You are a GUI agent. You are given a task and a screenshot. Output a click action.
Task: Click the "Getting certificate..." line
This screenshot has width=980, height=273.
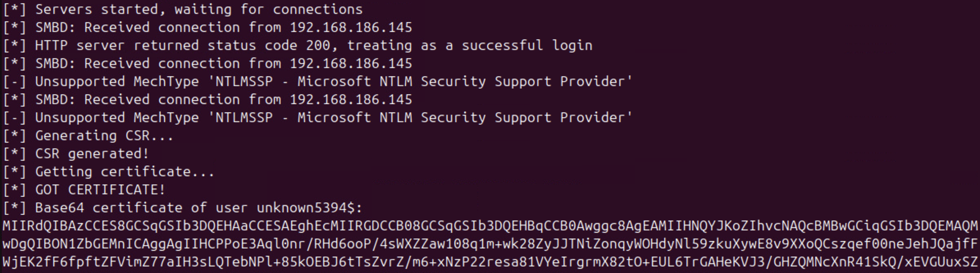(125, 172)
